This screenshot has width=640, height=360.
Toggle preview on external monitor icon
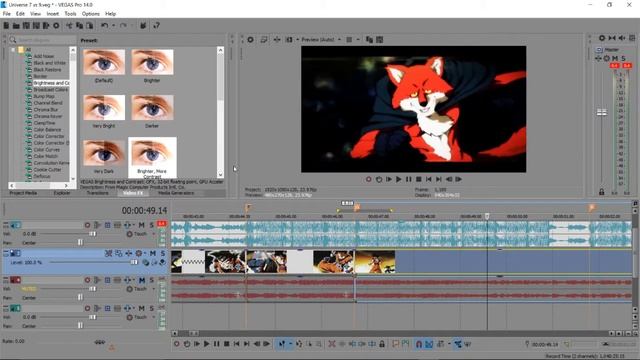coord(264,40)
